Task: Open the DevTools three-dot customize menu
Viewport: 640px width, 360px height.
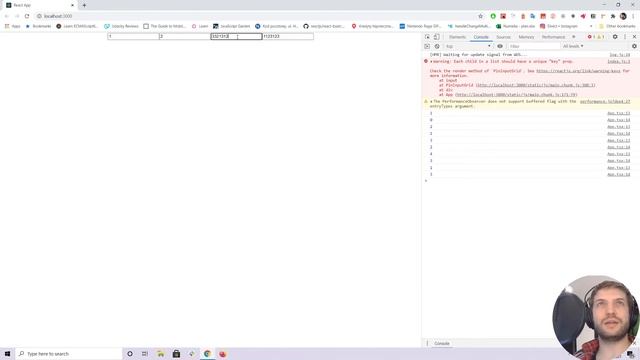Action: (625, 37)
